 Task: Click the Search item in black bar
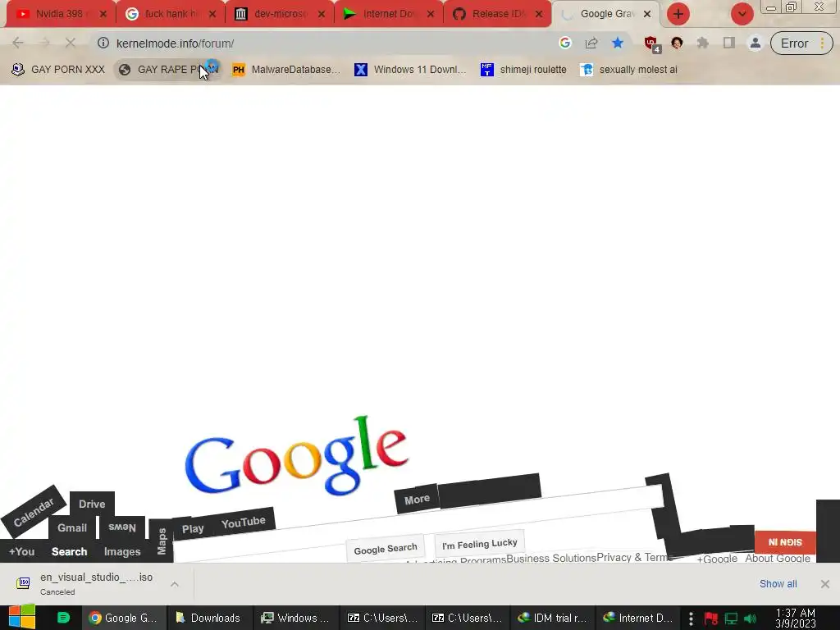(x=69, y=551)
